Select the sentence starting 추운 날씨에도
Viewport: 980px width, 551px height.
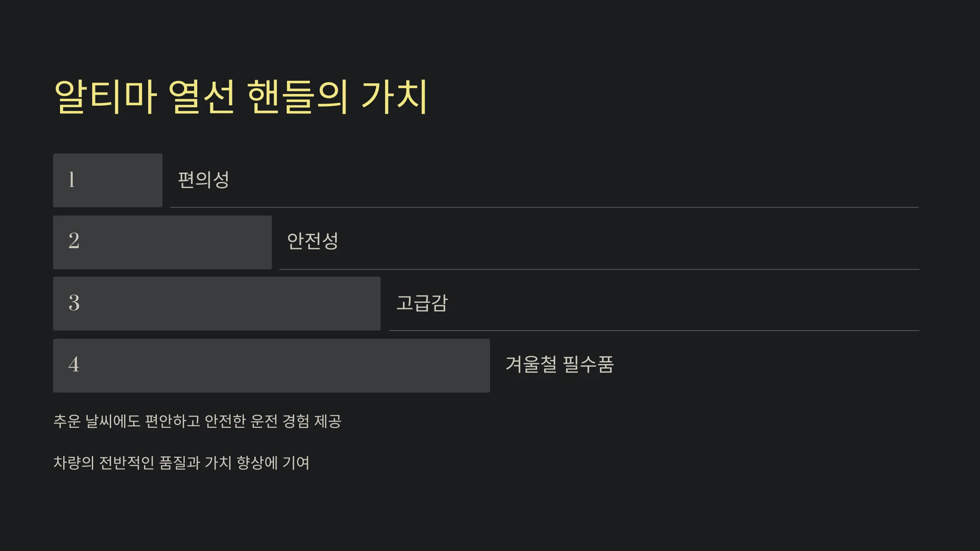pyautogui.click(x=197, y=421)
